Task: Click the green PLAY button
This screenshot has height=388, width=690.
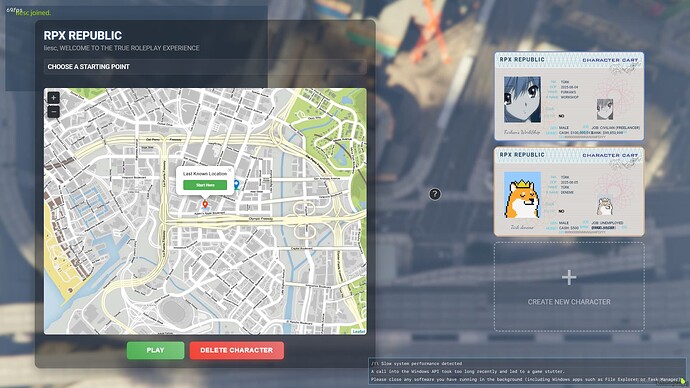Action: pyautogui.click(x=155, y=350)
